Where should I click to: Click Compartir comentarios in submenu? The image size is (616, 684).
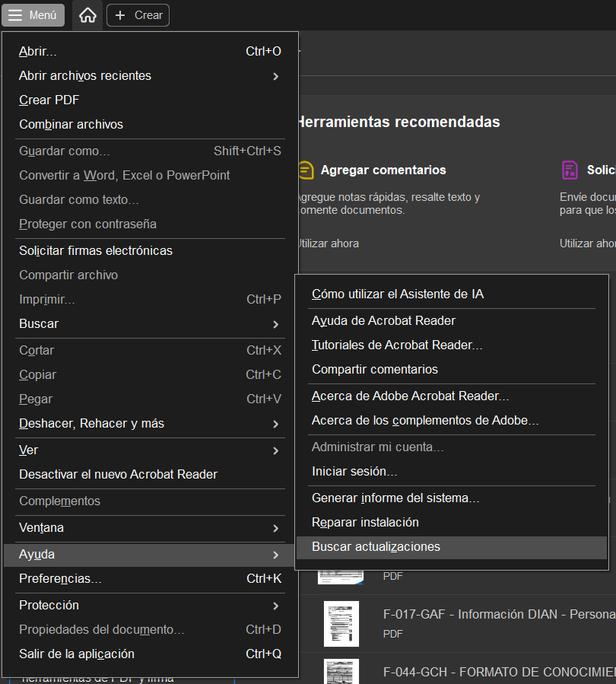click(x=452, y=370)
